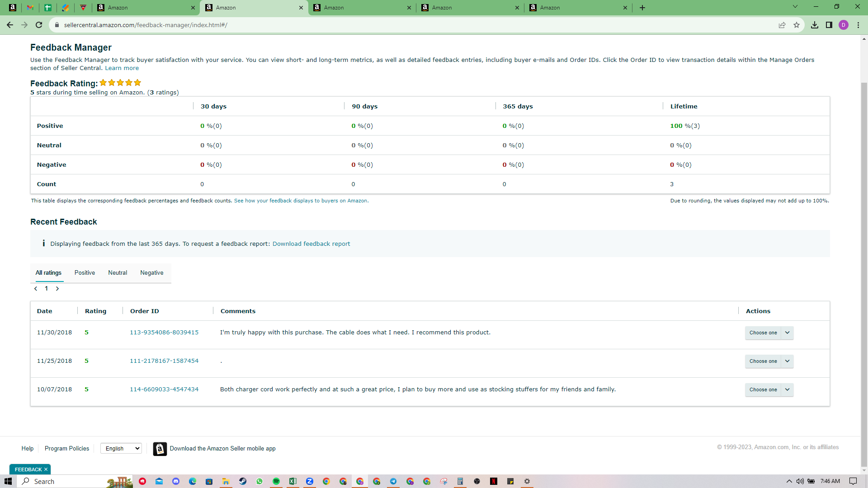Go back to the previous page
Screen dimensions: 868x488
point(10,25)
